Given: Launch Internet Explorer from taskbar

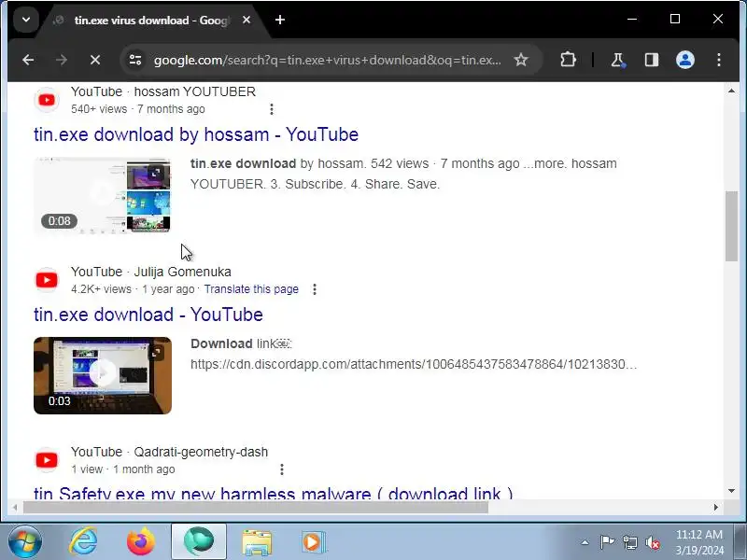Looking at the screenshot, I should (83, 542).
